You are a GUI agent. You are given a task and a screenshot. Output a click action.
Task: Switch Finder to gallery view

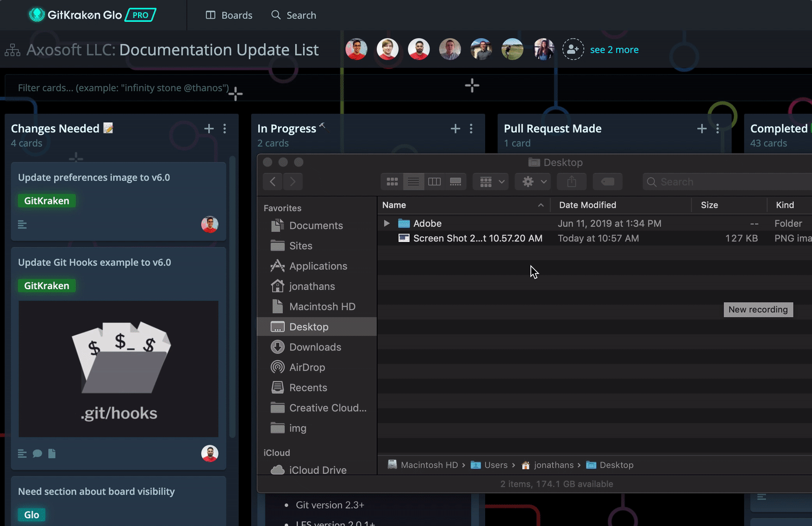(456, 182)
